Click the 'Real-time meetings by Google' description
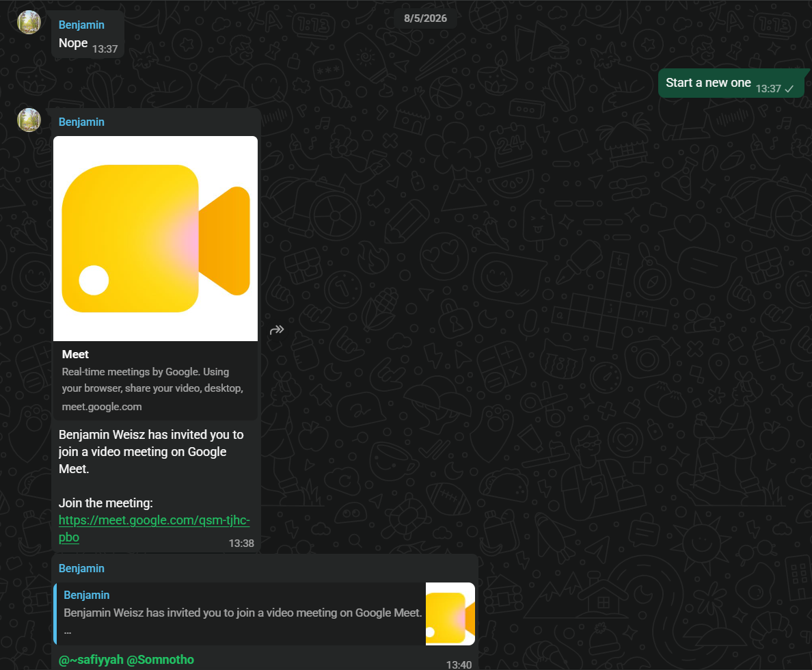 tap(152, 380)
